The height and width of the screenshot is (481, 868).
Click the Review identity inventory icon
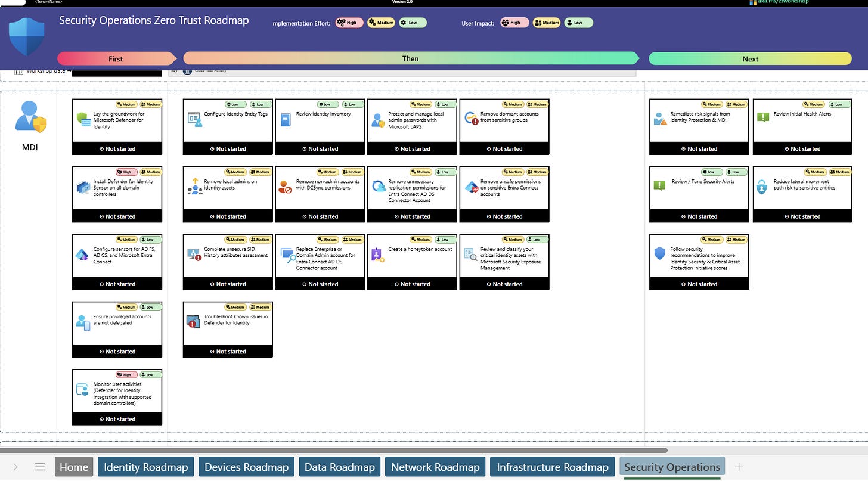[x=286, y=119]
